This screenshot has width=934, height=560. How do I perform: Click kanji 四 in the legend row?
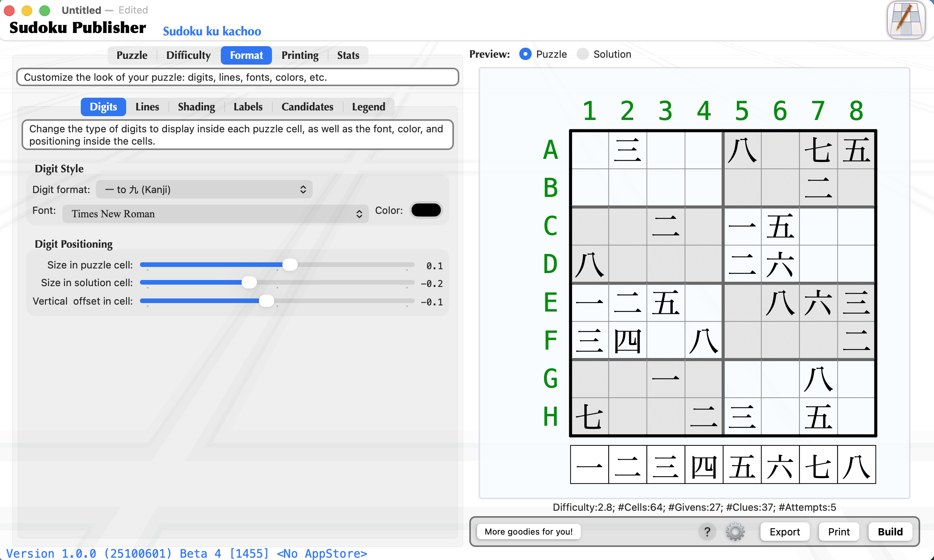704,465
